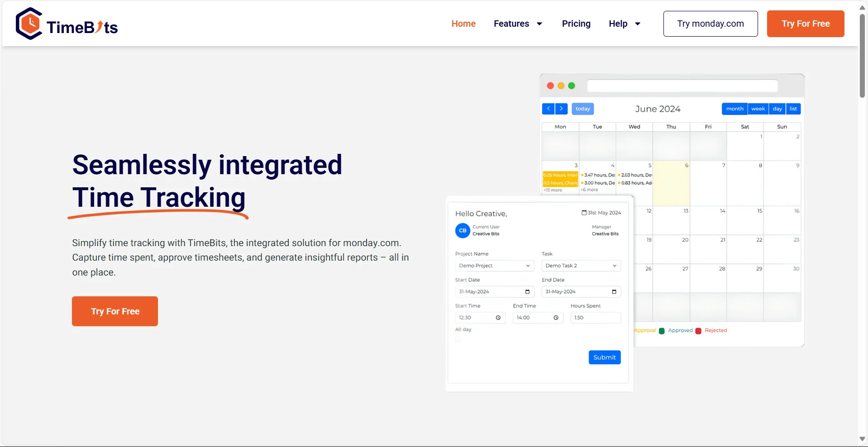The image size is (868, 447).
Task: Click the Try monday.com button
Action: click(711, 24)
